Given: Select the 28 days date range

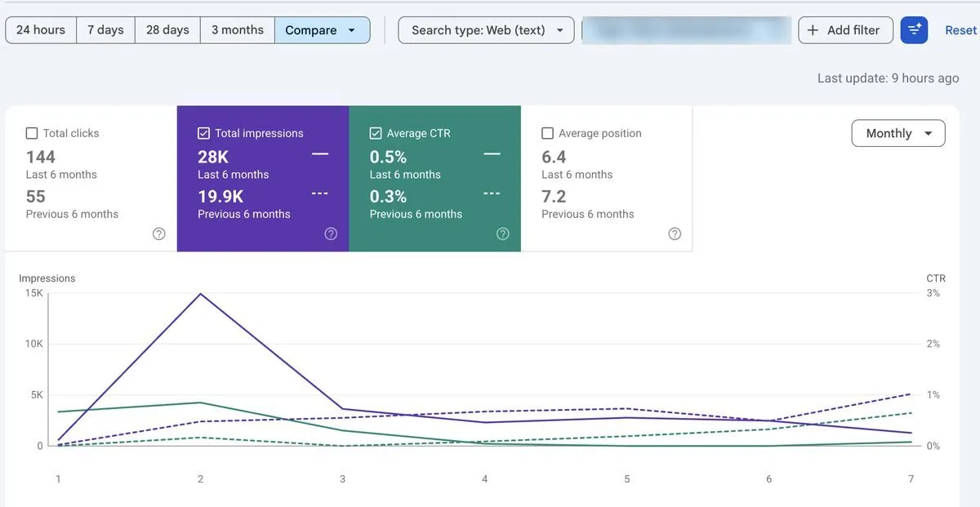Looking at the screenshot, I should 167,30.
